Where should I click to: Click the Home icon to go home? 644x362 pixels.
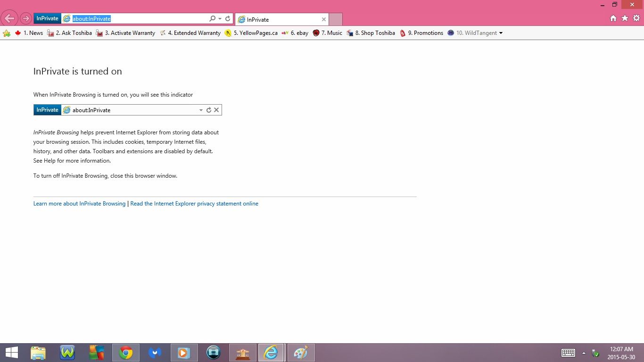(613, 18)
